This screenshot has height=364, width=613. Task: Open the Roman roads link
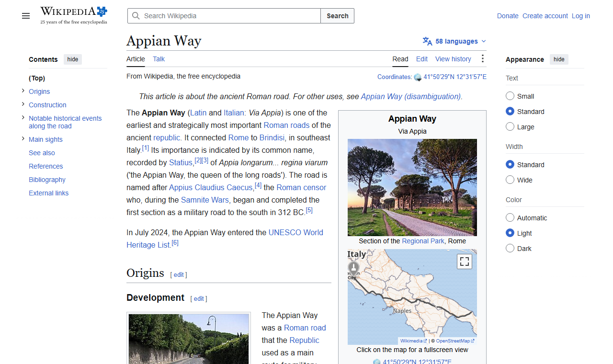pos(286,125)
